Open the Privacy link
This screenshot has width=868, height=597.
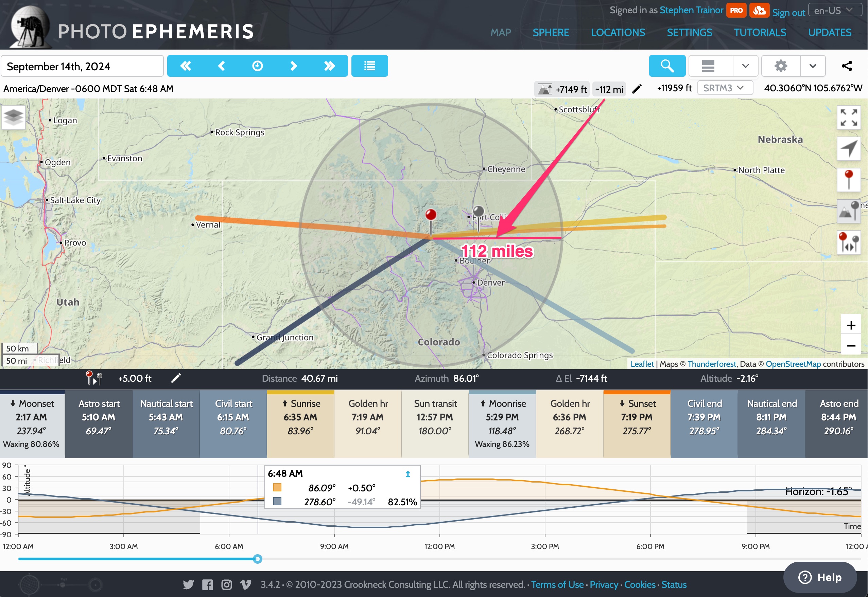(604, 584)
